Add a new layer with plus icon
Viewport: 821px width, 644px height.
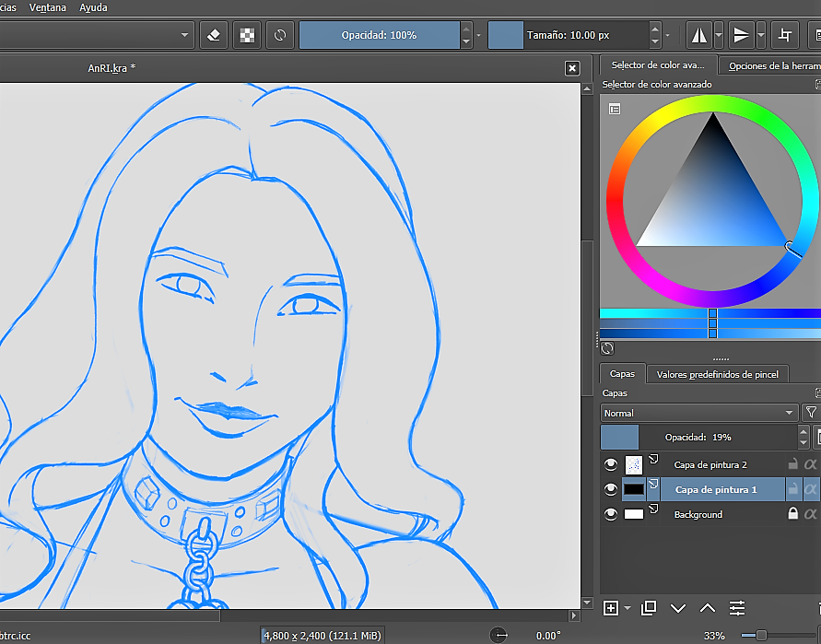[611, 608]
